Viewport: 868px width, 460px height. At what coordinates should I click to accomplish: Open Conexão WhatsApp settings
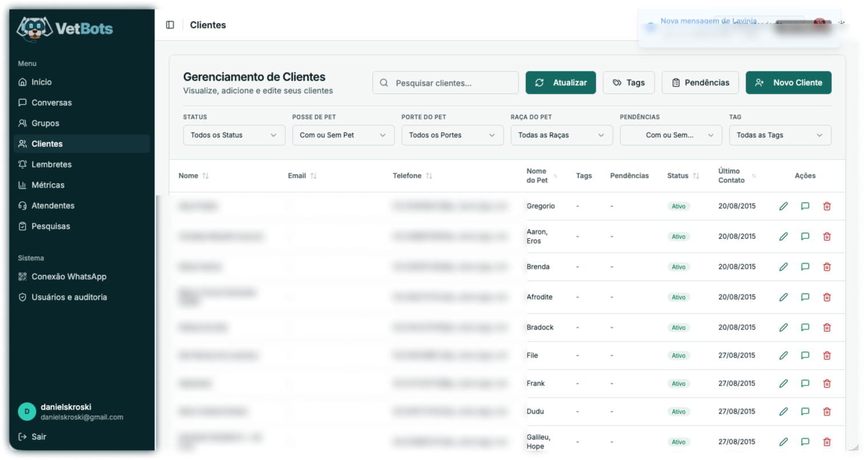pyautogui.click(x=81, y=276)
